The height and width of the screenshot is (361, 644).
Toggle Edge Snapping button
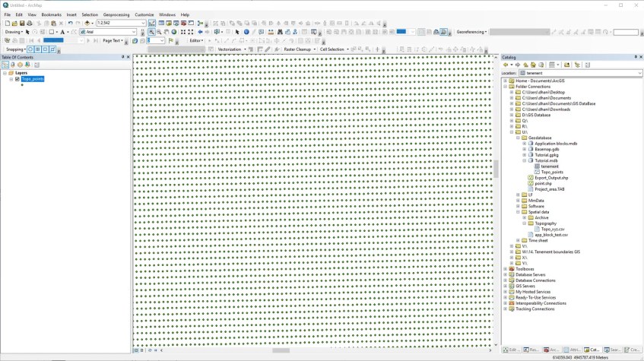[52, 49]
